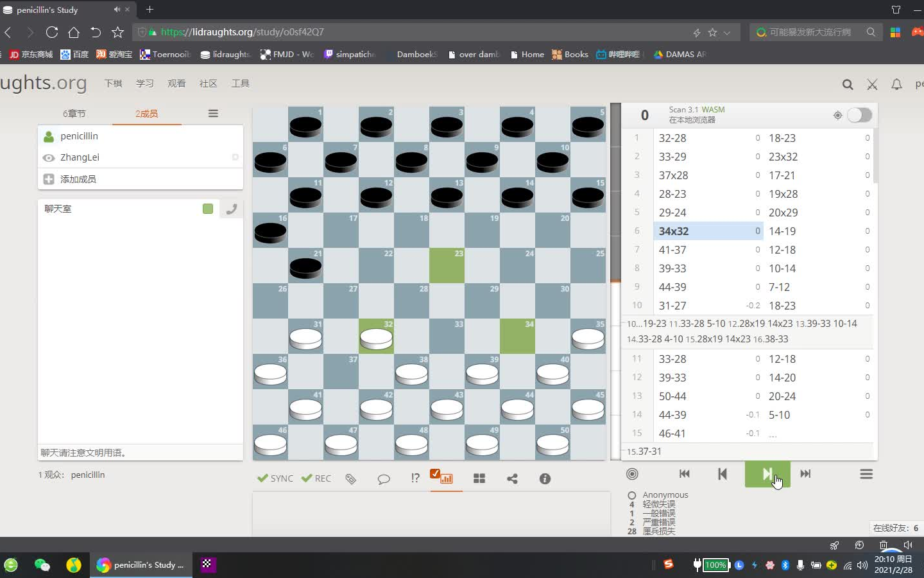924x578 pixels.
Task: Open a new browser tab
Action: (150, 10)
